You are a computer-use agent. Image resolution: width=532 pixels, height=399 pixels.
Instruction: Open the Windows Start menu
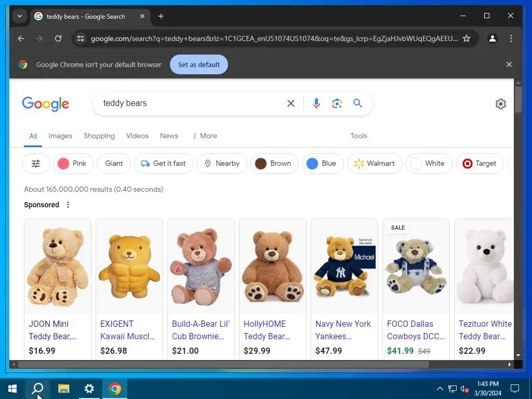click(x=12, y=389)
